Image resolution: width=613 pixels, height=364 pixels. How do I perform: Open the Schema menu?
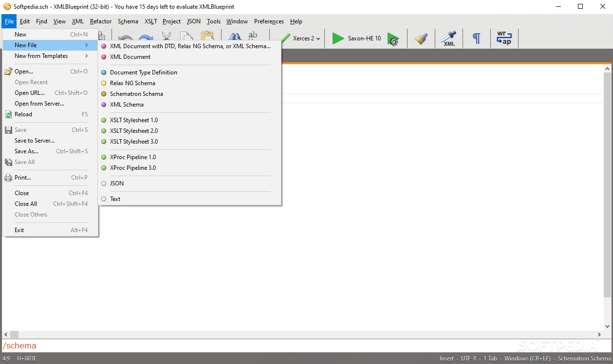point(128,21)
